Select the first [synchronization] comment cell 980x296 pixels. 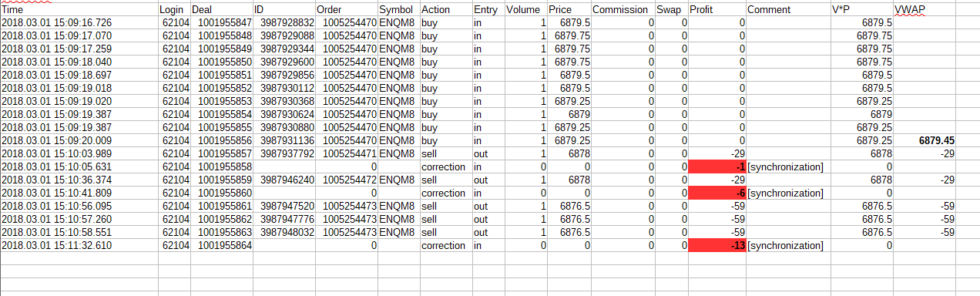(x=788, y=167)
